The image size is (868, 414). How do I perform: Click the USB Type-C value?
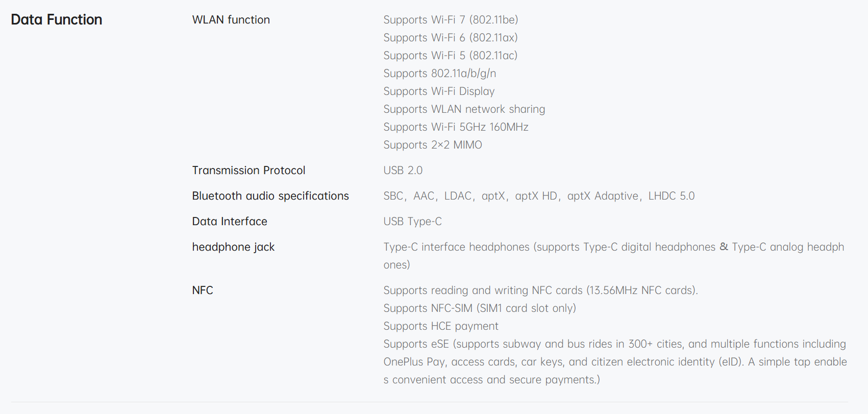(412, 222)
